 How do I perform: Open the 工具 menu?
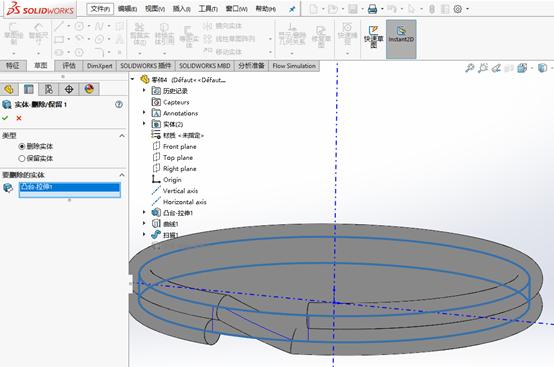point(208,9)
